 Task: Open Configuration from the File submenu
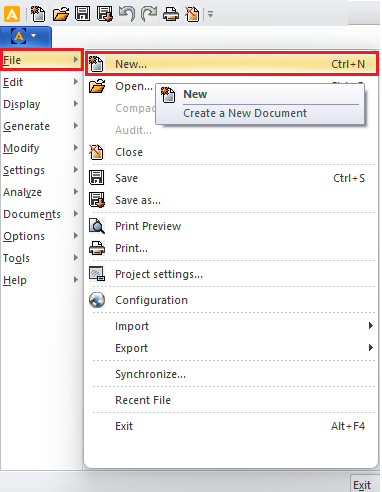(x=232, y=300)
